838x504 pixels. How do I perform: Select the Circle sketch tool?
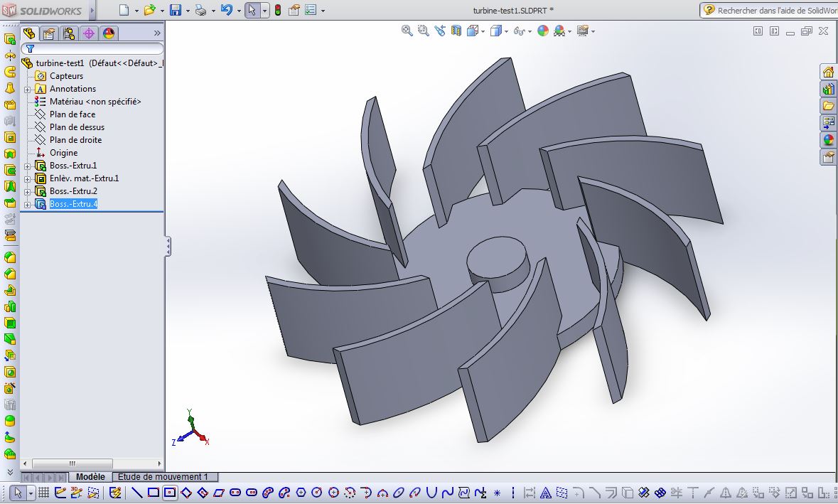click(x=317, y=492)
